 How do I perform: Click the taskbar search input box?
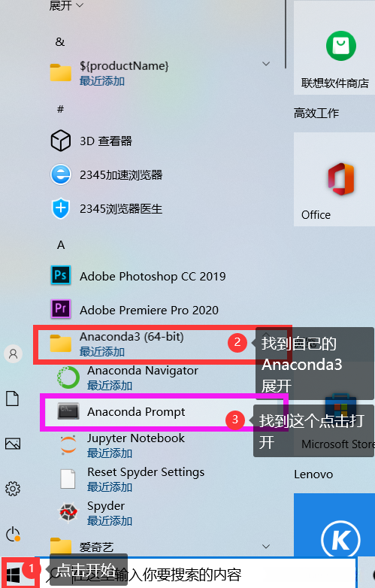coord(198,574)
